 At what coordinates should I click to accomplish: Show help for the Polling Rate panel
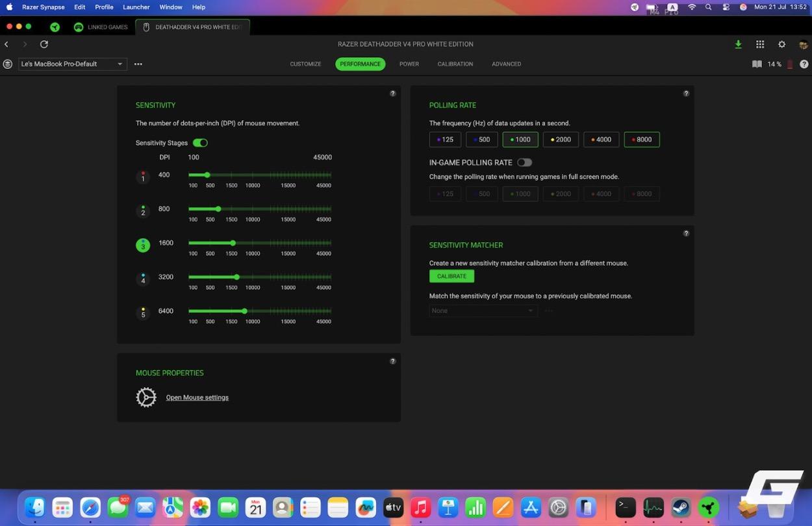coord(686,94)
